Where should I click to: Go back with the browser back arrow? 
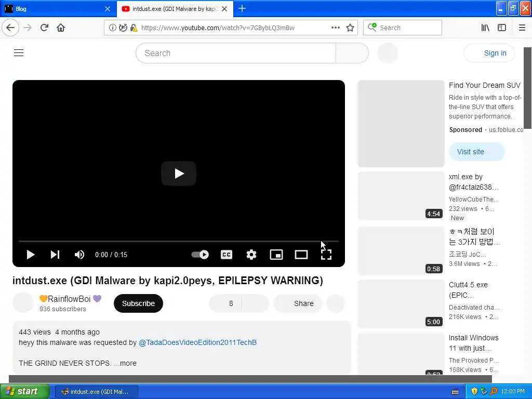[x=10, y=28]
